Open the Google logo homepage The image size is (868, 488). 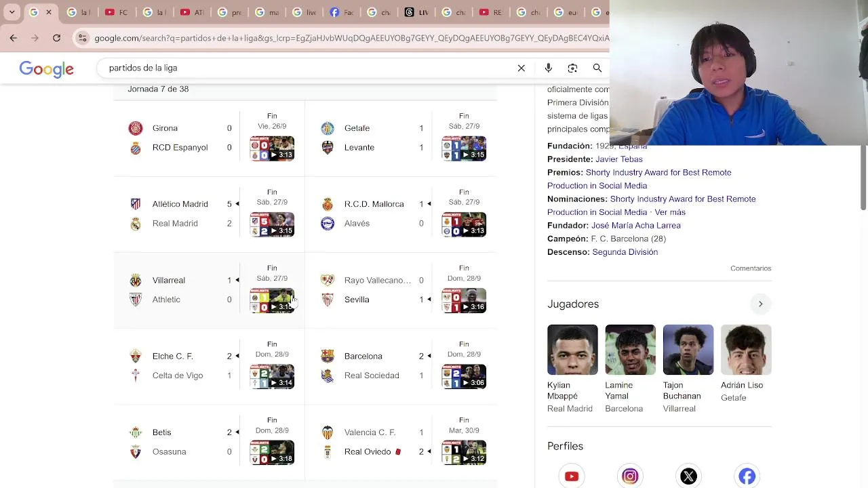(46, 68)
